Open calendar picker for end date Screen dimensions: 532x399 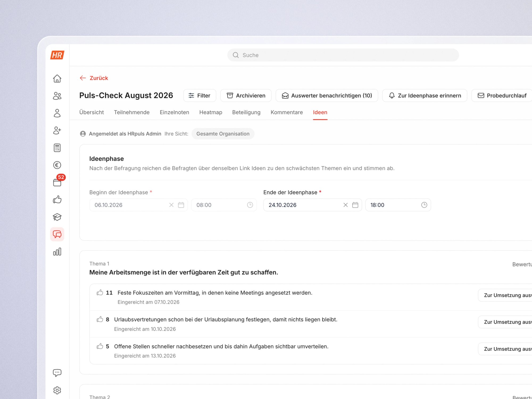[x=355, y=205]
